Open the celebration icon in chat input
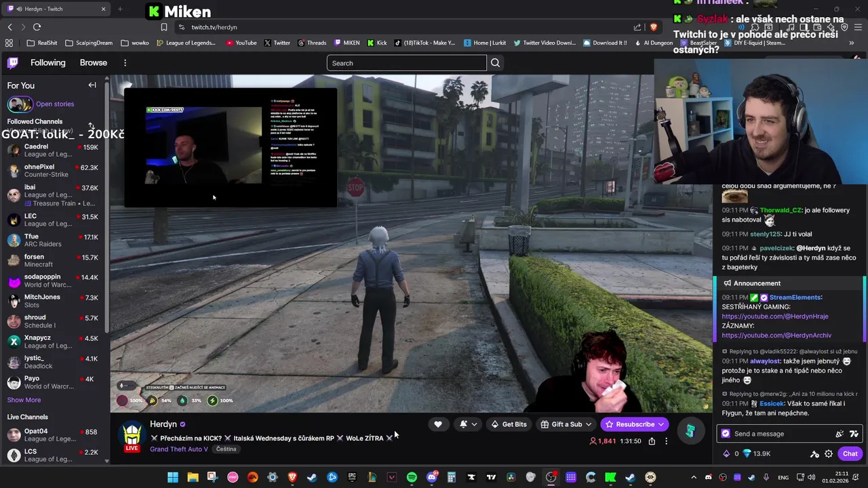The image size is (868, 488). point(840,434)
